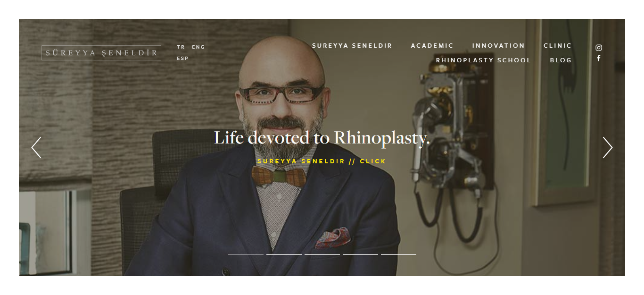The image size is (644, 295).
Task: Open the Academic menu item
Action: (x=432, y=46)
